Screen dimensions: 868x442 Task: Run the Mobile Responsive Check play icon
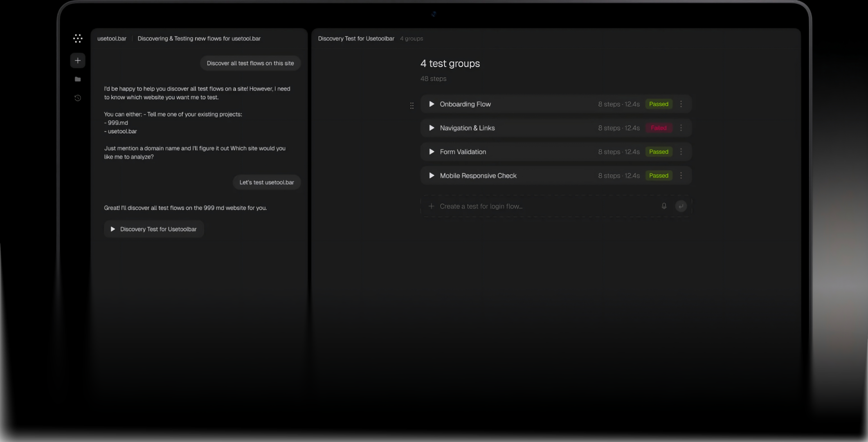click(432, 175)
